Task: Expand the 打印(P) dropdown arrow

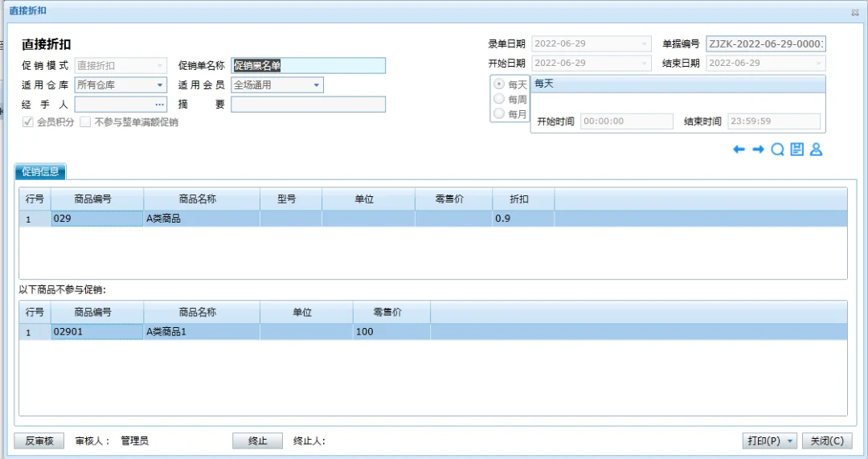Action: click(790, 441)
